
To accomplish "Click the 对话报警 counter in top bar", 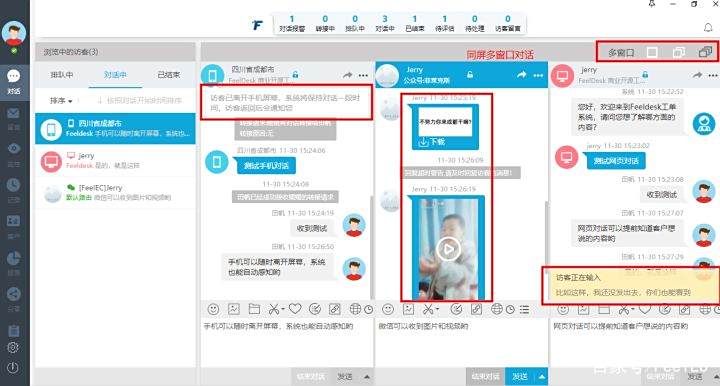I will click(292, 23).
